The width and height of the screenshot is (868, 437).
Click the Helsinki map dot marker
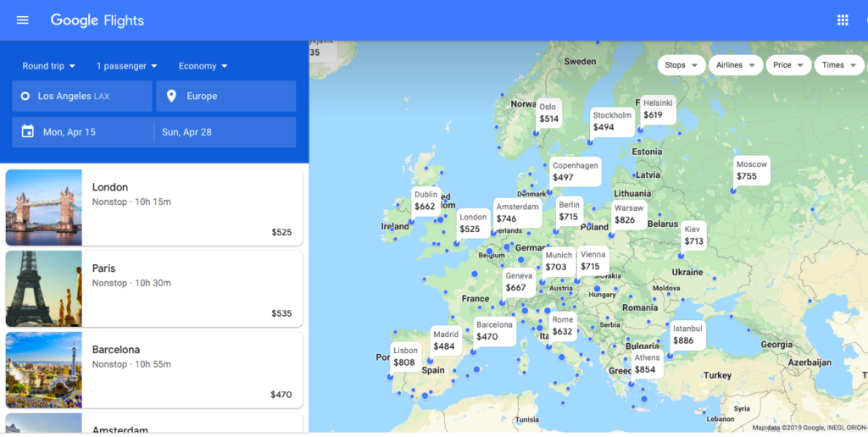640,130
